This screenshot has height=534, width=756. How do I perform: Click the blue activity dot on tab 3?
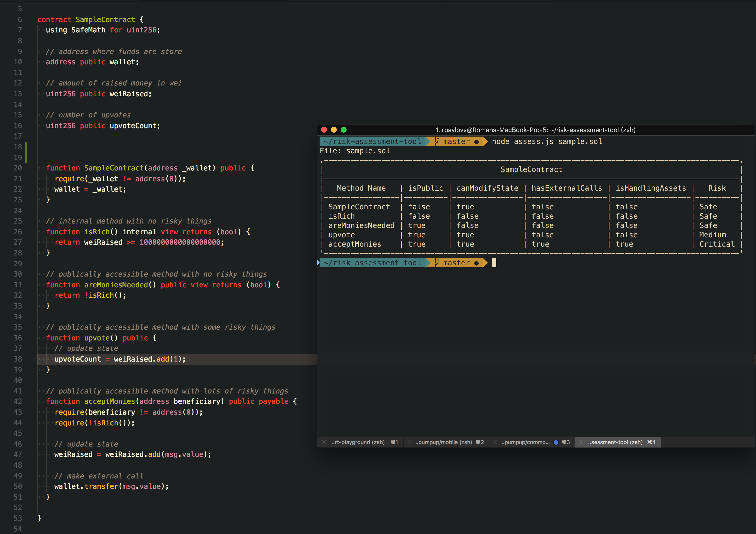556,442
